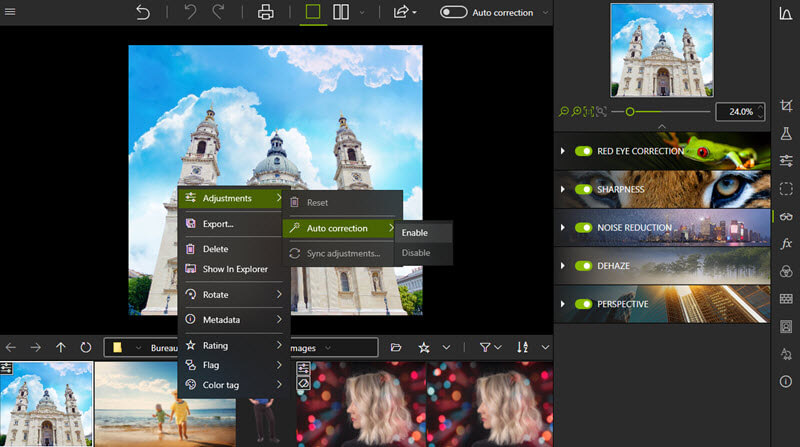Click the print icon in top toolbar
The width and height of the screenshot is (800, 447).
pos(265,12)
